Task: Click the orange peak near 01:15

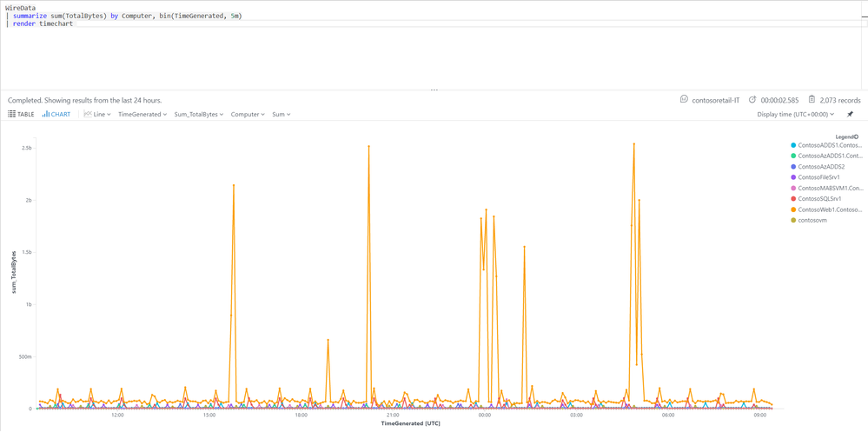Action: [524, 247]
